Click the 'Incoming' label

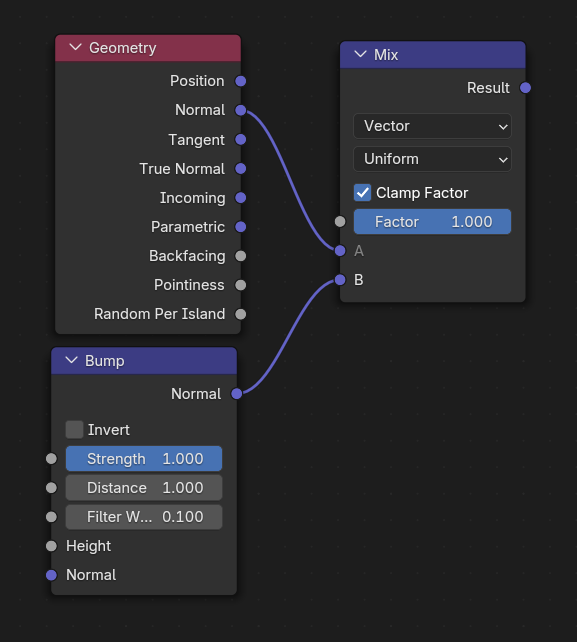click(192, 198)
